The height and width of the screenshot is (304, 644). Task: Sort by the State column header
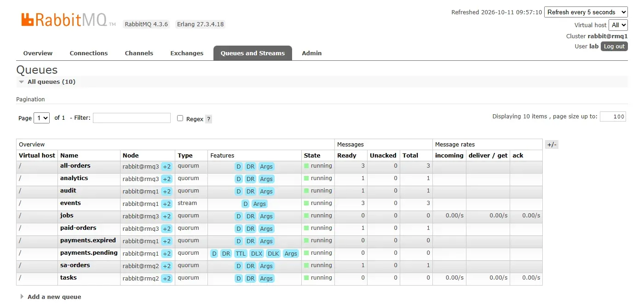point(312,156)
